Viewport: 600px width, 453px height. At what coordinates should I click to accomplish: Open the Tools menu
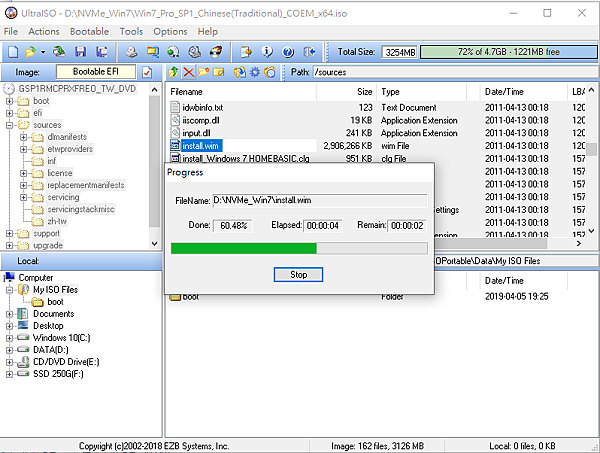pyautogui.click(x=131, y=31)
